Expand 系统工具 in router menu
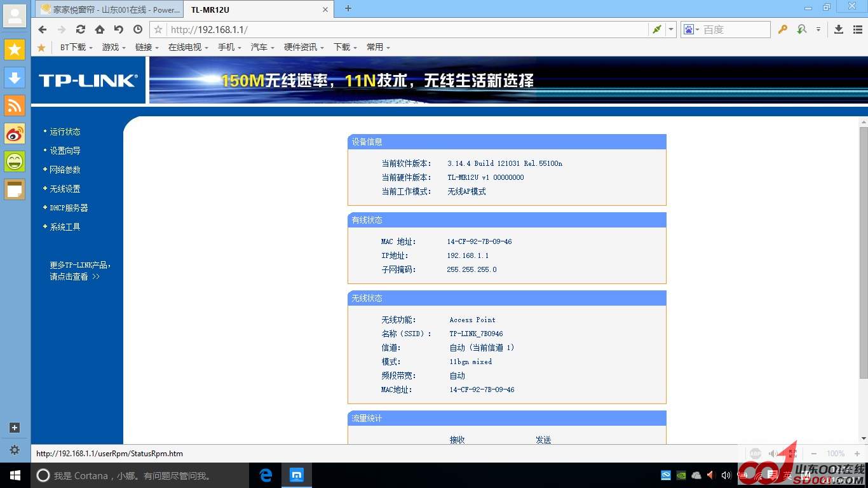The width and height of the screenshot is (868, 488). (65, 227)
